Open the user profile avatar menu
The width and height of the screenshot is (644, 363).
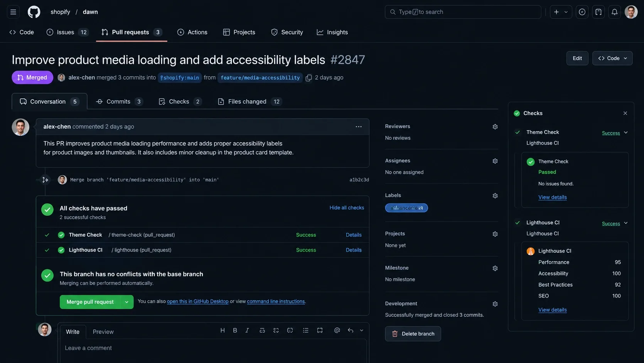tap(631, 12)
